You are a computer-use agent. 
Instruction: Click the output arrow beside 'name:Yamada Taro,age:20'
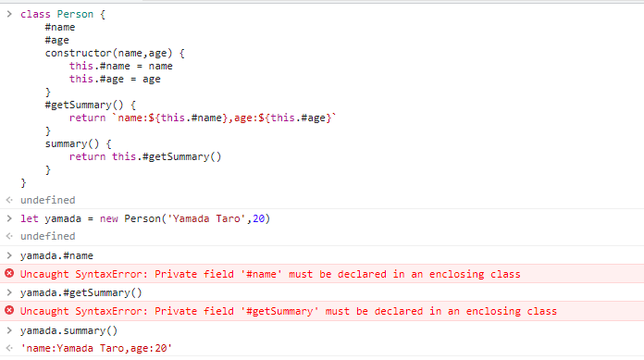9,348
